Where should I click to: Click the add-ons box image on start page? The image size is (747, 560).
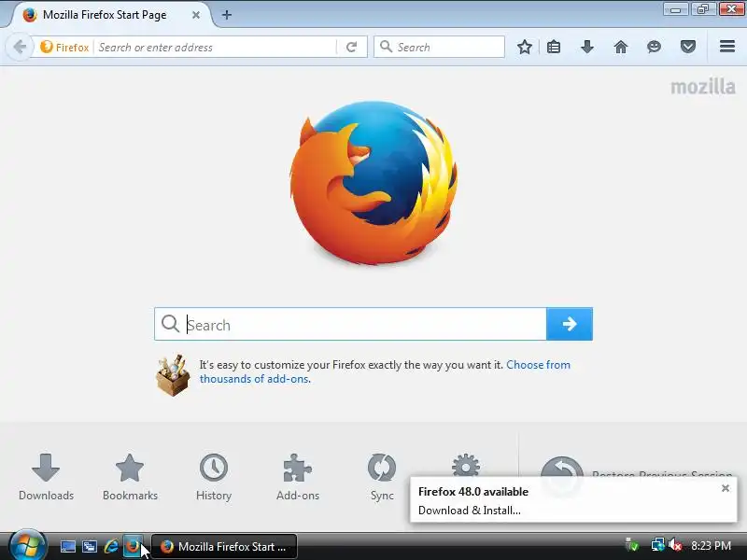click(x=173, y=376)
